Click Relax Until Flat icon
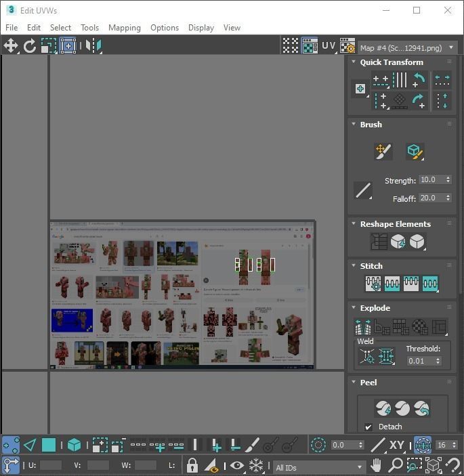This screenshot has height=476, width=464. [x=398, y=242]
